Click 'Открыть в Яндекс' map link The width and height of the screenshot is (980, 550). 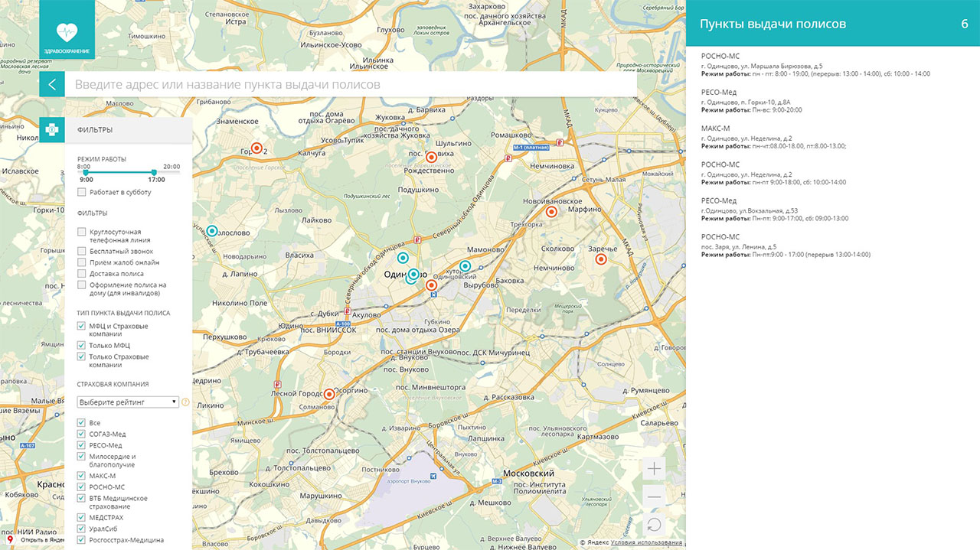pyautogui.click(x=43, y=540)
